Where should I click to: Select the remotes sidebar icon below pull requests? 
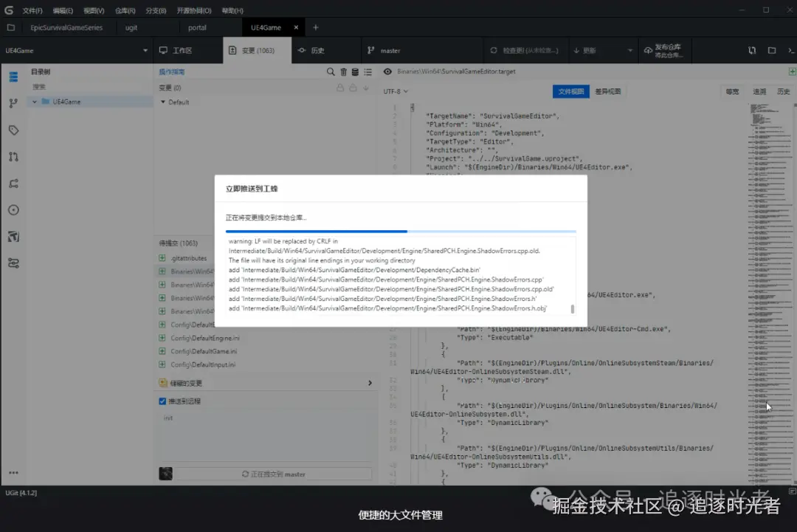coord(14,184)
